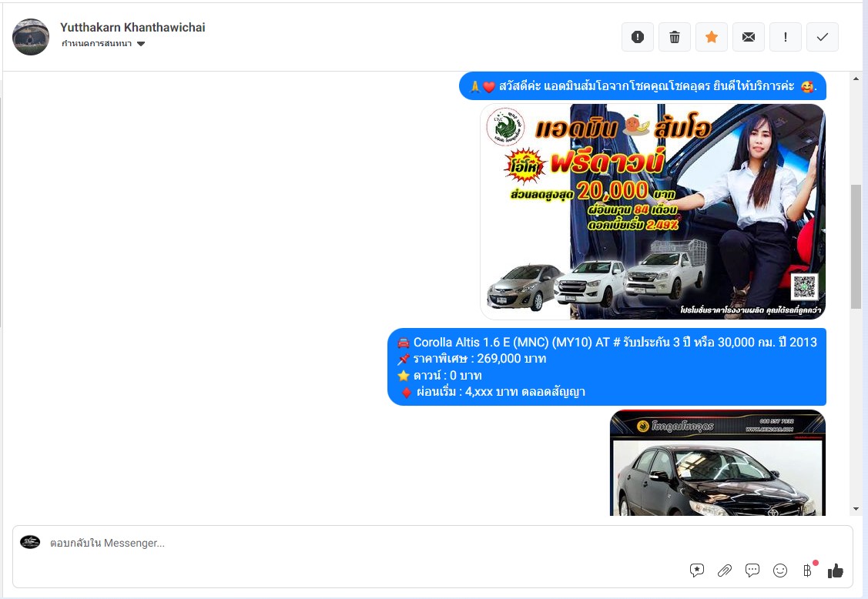Delete conversation using trash icon

[x=674, y=37]
